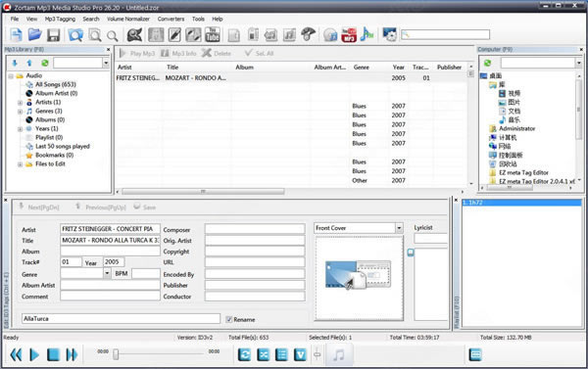Screen dimensions: 588x369
Task: Select EZ meta Tag Editor folder
Action: 523,172
